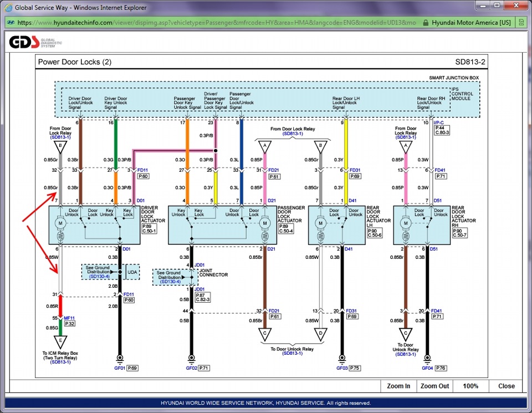Click the motor symbol in rear door actuator RH
Viewport: 532px width, 413px height.
(x=406, y=223)
